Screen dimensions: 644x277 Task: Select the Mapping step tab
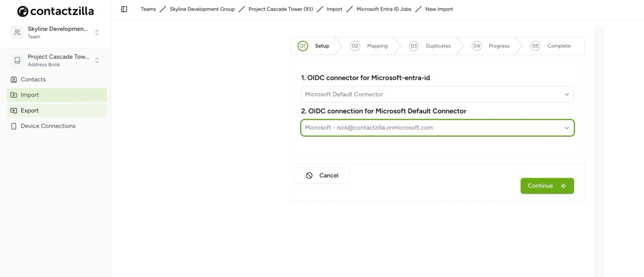click(369, 46)
